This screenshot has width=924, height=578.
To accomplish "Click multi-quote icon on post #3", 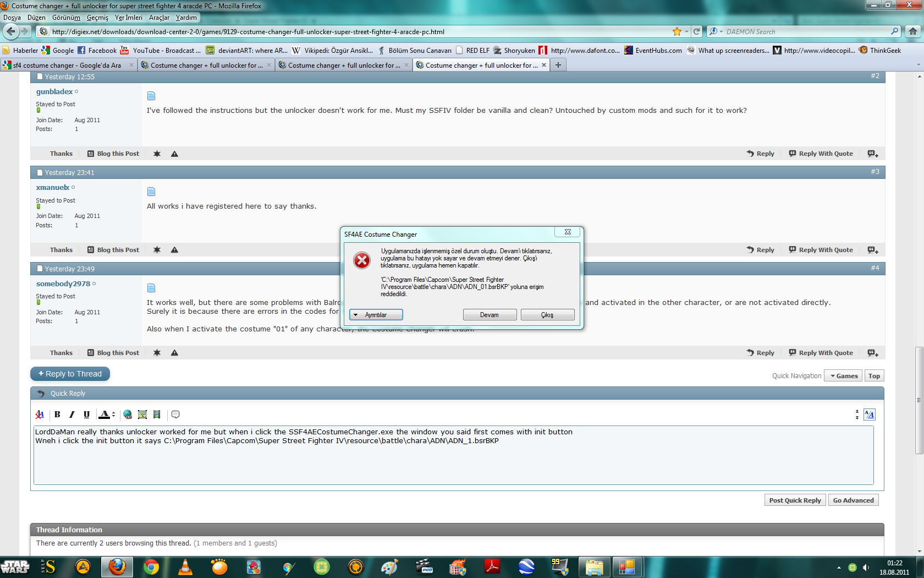I will pyautogui.click(x=873, y=250).
